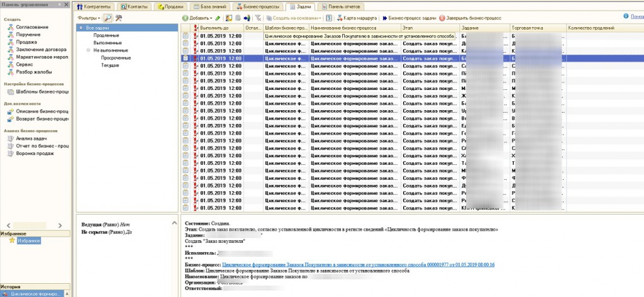644x297 pixels.
Task: Click the pin icon of Панель управления
Action: [60, 4]
